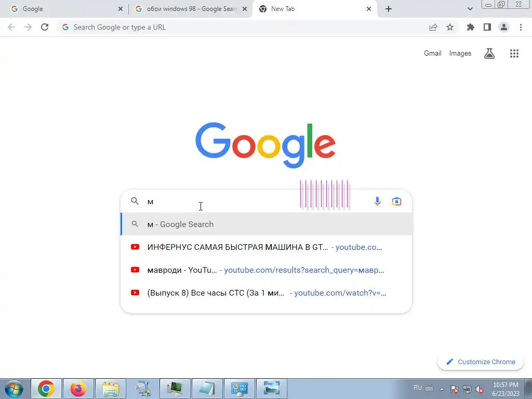The image size is (532, 399).
Task: Click the browser forward arrow
Action: tap(28, 27)
